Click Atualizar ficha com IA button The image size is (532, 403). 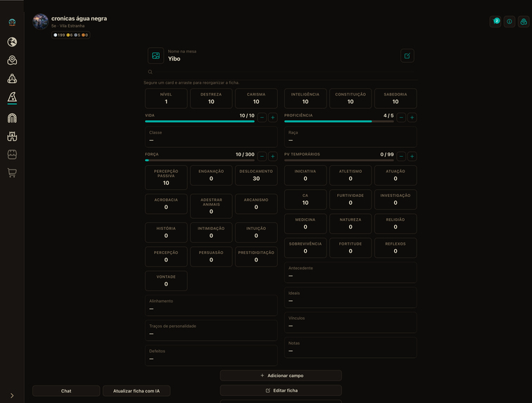pyautogui.click(x=137, y=391)
